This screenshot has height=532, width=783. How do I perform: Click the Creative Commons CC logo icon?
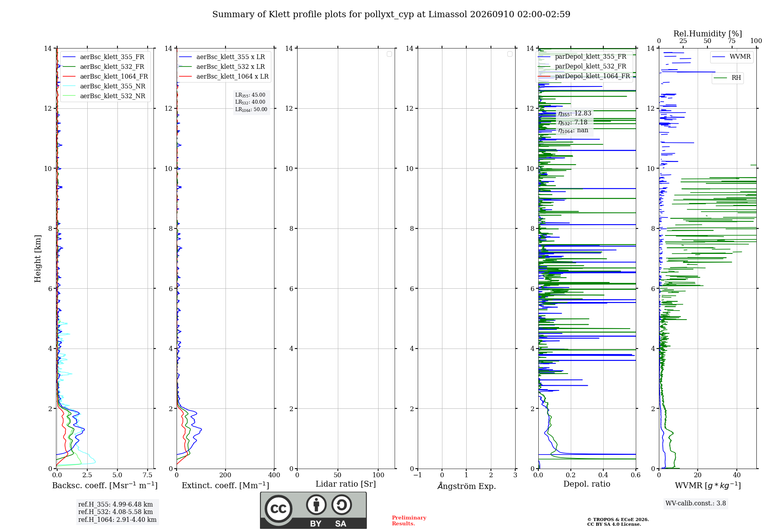pyautogui.click(x=278, y=509)
